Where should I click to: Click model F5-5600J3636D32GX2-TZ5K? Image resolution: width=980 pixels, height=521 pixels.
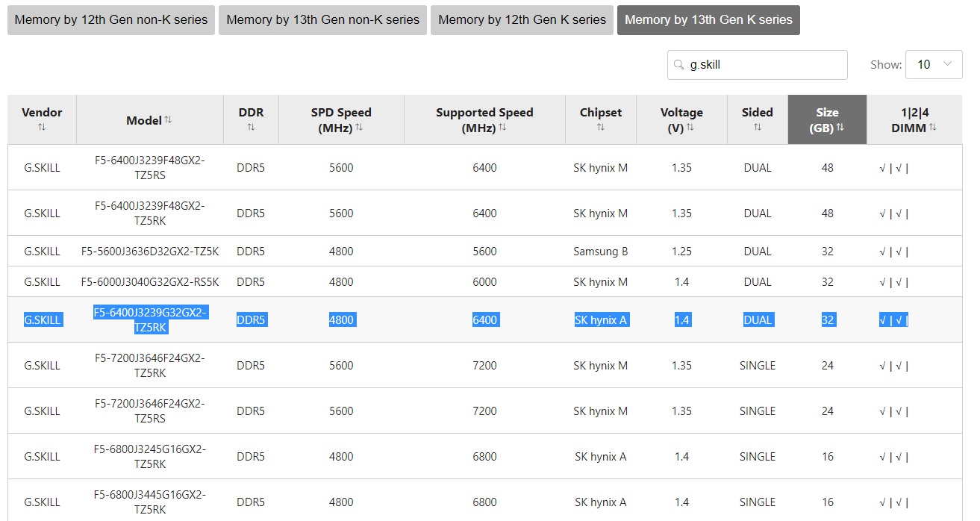click(149, 252)
